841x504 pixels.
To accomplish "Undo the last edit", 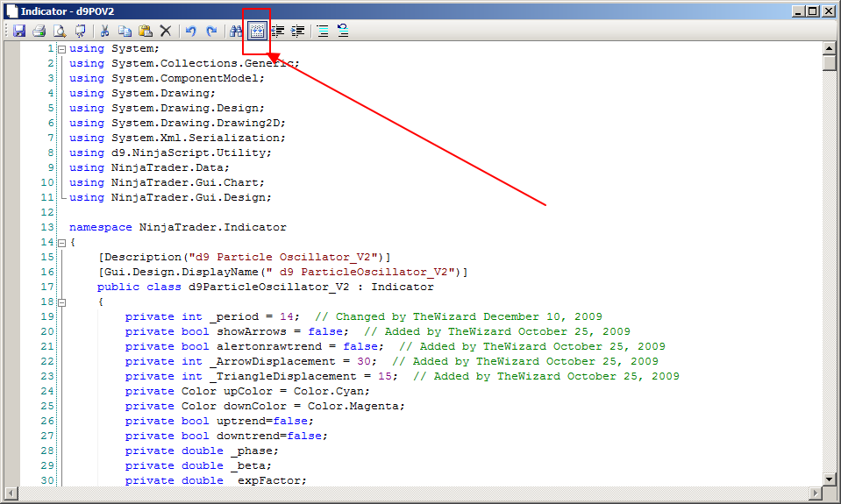I will coord(190,31).
